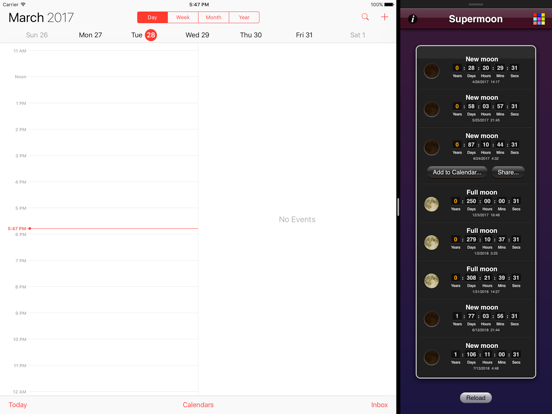This screenshot has height=414, width=552.
Task: Tap the new moon icon with 87 days
Action: [x=431, y=148]
